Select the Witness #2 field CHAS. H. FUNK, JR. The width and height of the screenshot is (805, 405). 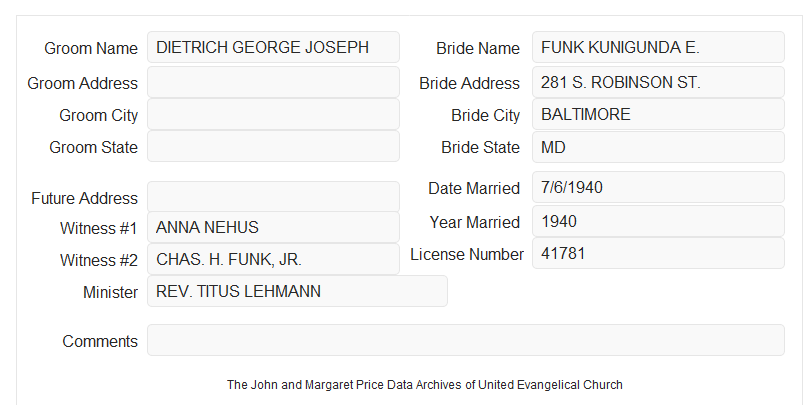(x=273, y=259)
